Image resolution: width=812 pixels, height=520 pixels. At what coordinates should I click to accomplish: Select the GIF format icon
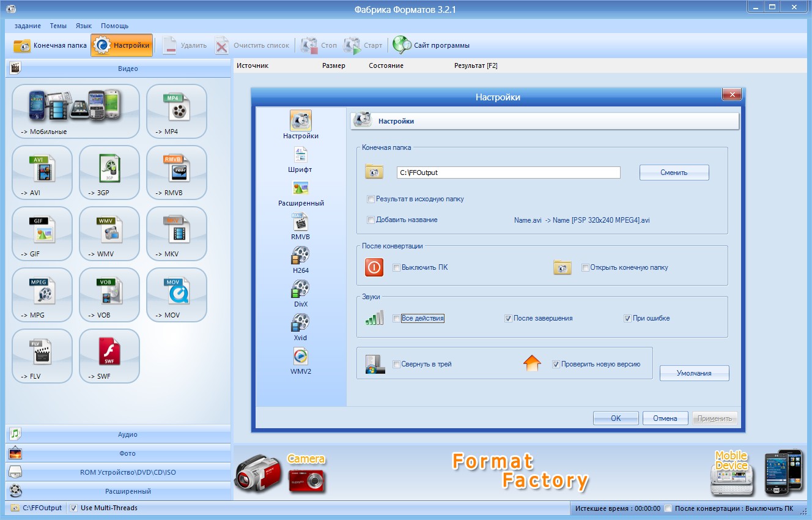coord(42,234)
